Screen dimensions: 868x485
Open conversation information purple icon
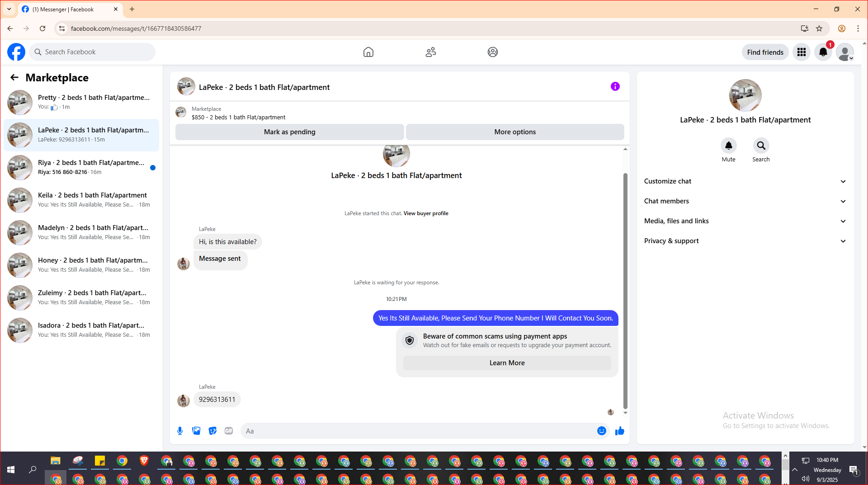[x=615, y=86]
